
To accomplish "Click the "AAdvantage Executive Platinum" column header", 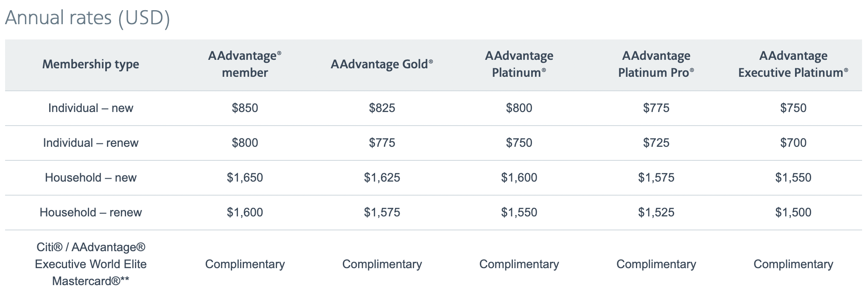I will (x=793, y=64).
